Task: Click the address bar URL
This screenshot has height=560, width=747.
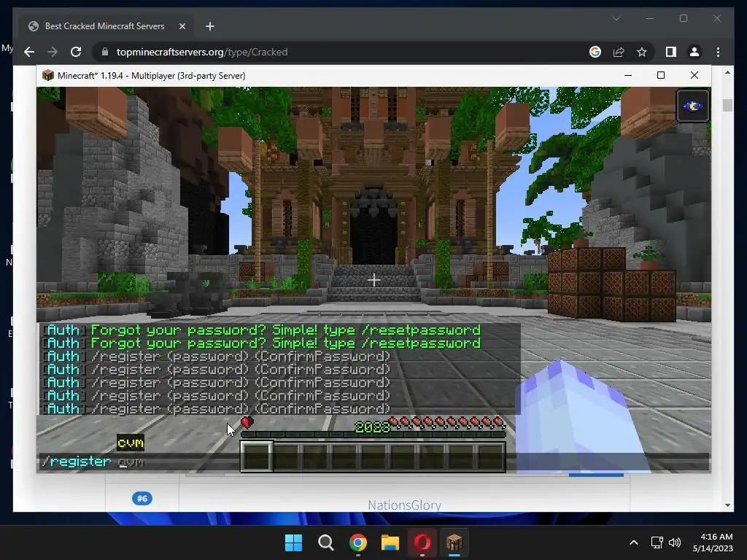Action: (x=202, y=52)
